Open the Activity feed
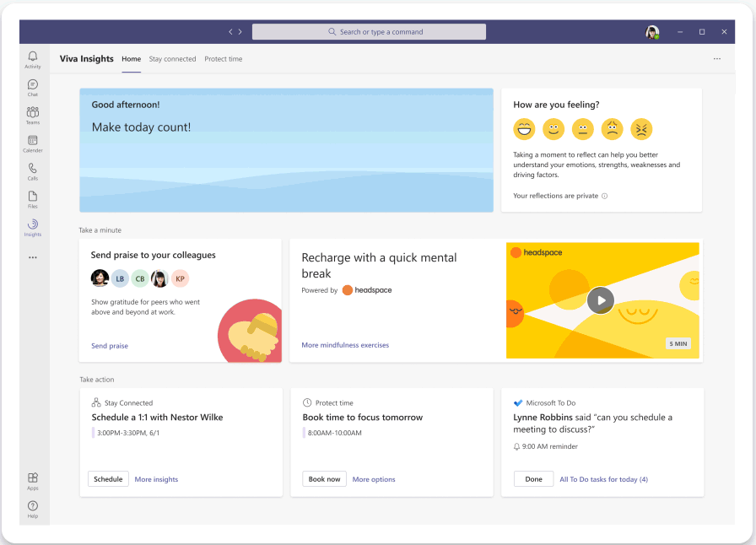 [32, 59]
